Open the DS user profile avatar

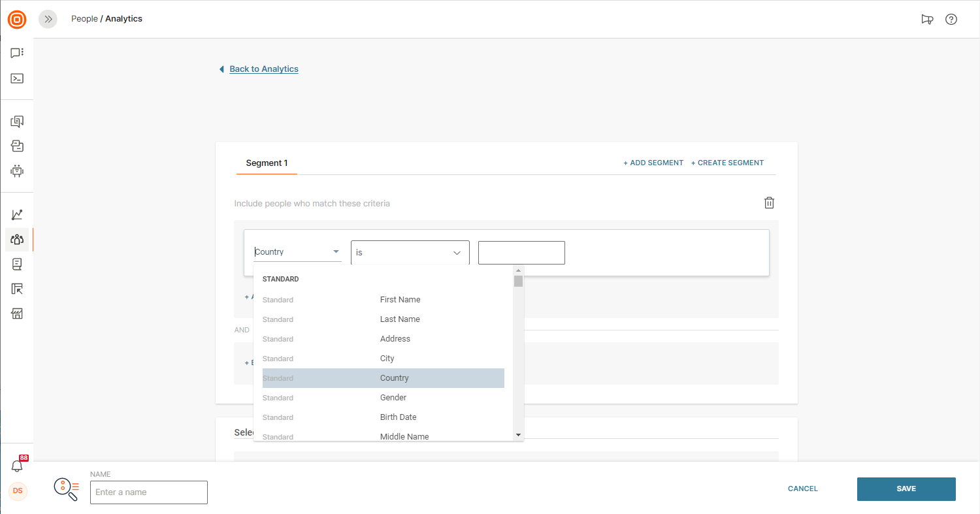(x=18, y=490)
